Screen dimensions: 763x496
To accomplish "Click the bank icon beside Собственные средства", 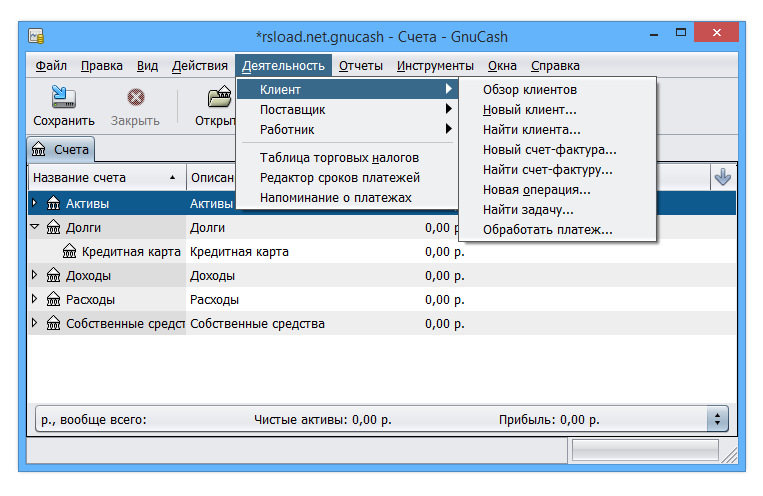I will click(x=54, y=323).
